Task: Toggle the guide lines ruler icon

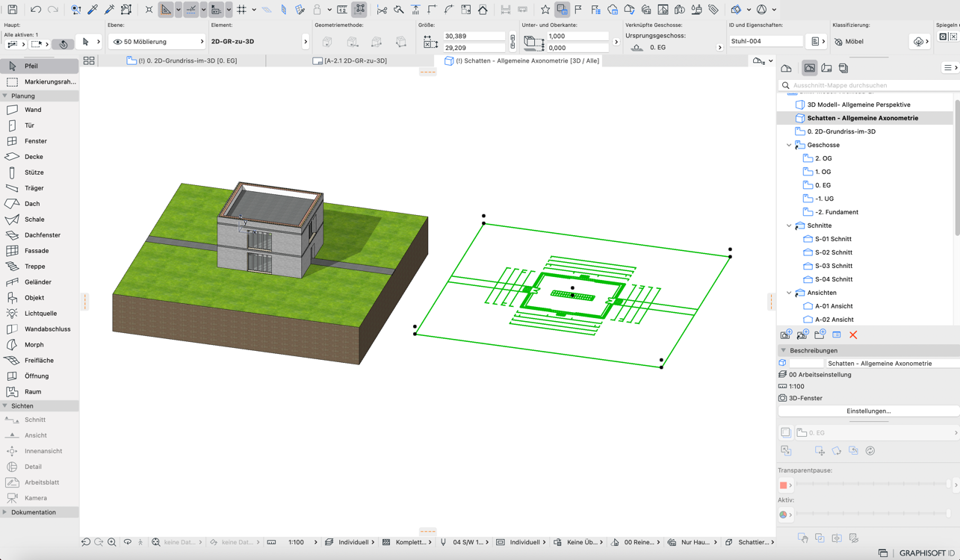Action: tap(166, 10)
